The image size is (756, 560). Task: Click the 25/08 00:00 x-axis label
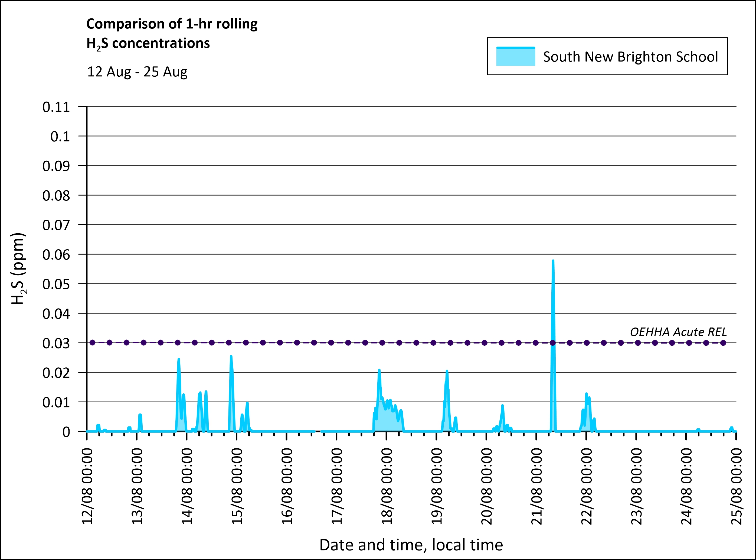tap(736, 486)
